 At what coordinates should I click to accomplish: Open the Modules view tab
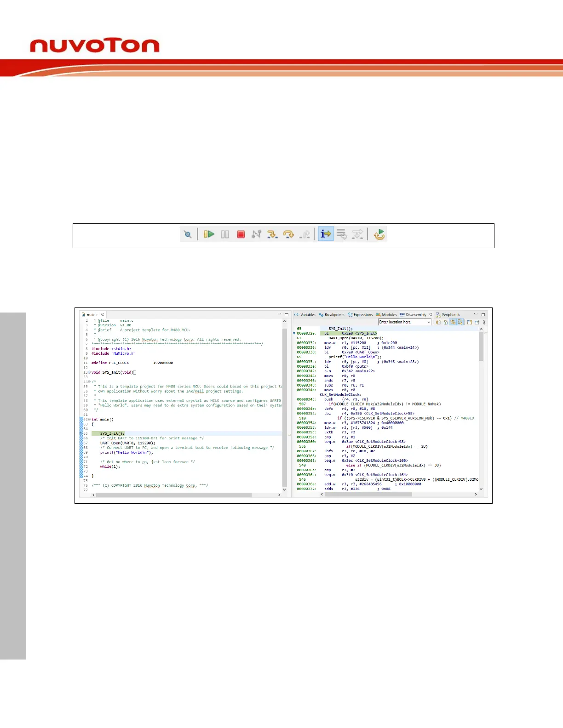pos(386,315)
